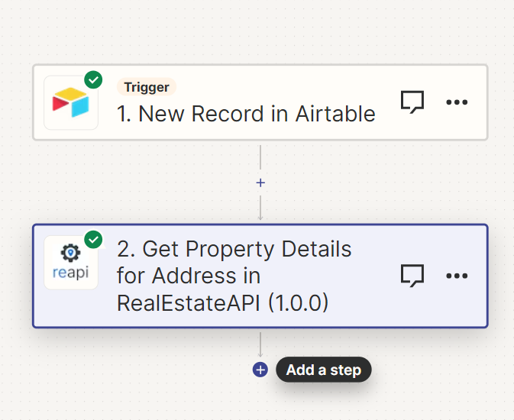Open comments on the Airtable trigger step
The height and width of the screenshot is (420, 514).
click(412, 102)
